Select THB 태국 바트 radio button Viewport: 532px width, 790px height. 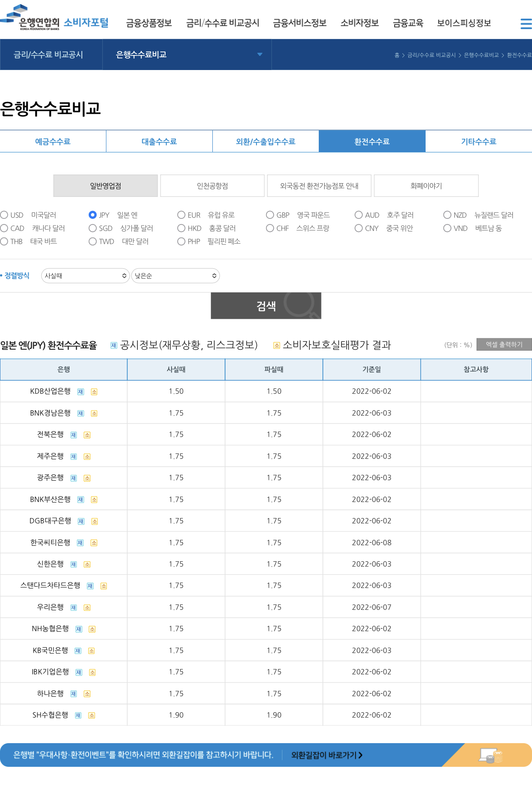5,242
